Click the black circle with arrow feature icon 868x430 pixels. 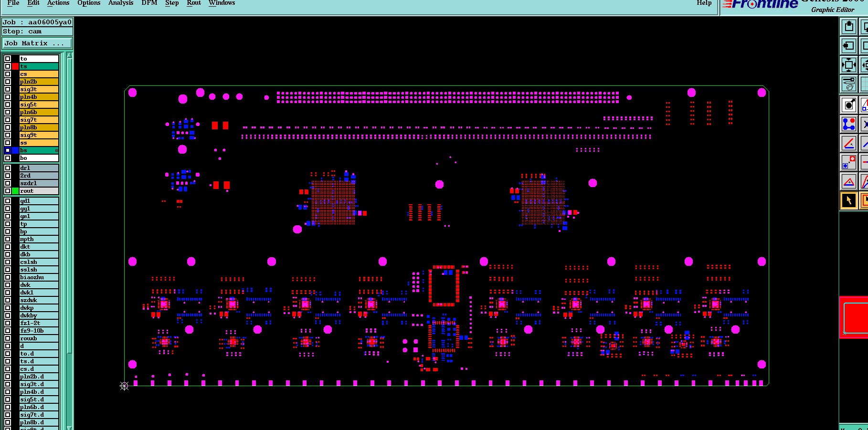848,105
